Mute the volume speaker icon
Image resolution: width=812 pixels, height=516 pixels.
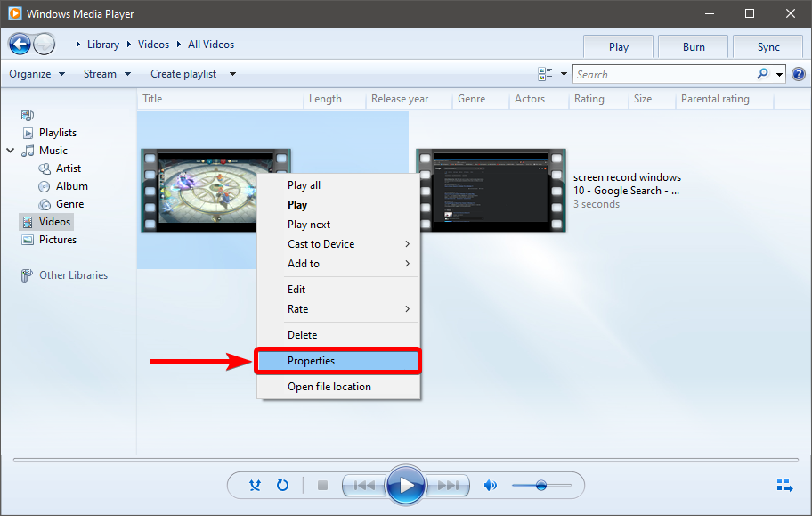(490, 486)
